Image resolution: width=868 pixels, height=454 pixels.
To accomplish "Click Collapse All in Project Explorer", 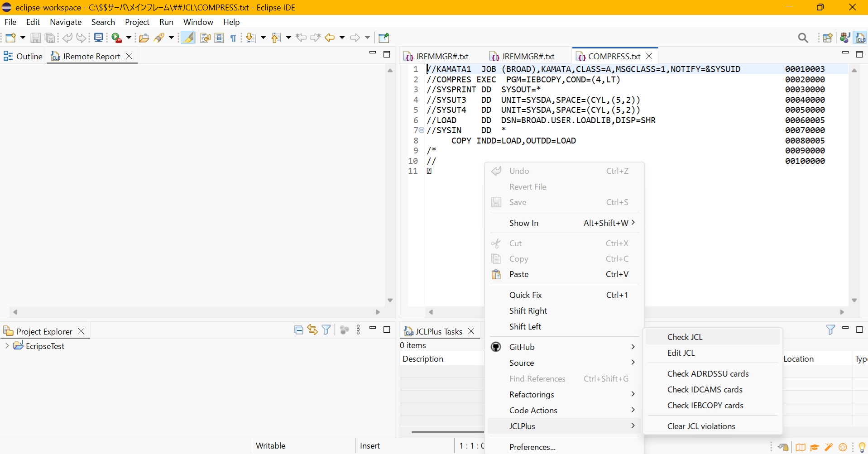I will (298, 330).
